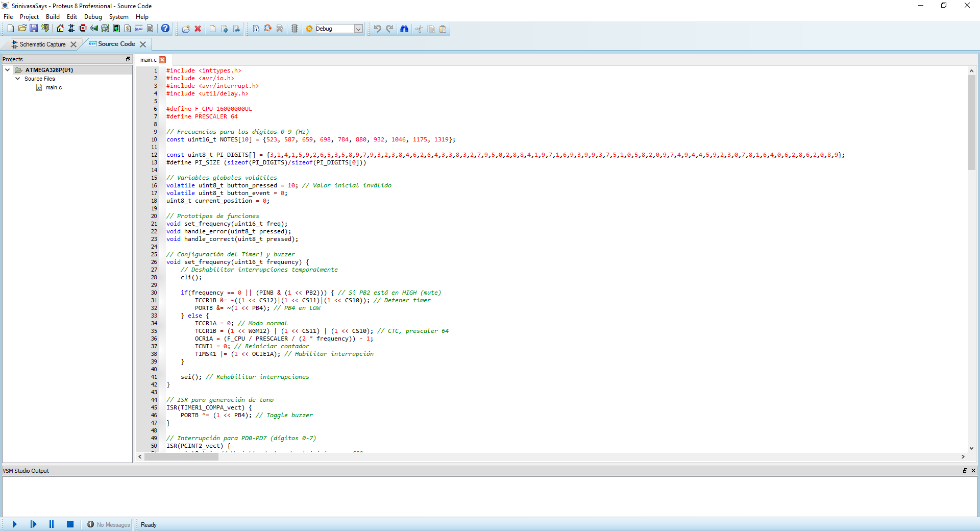
Task: Open the Build menu
Action: coord(53,17)
